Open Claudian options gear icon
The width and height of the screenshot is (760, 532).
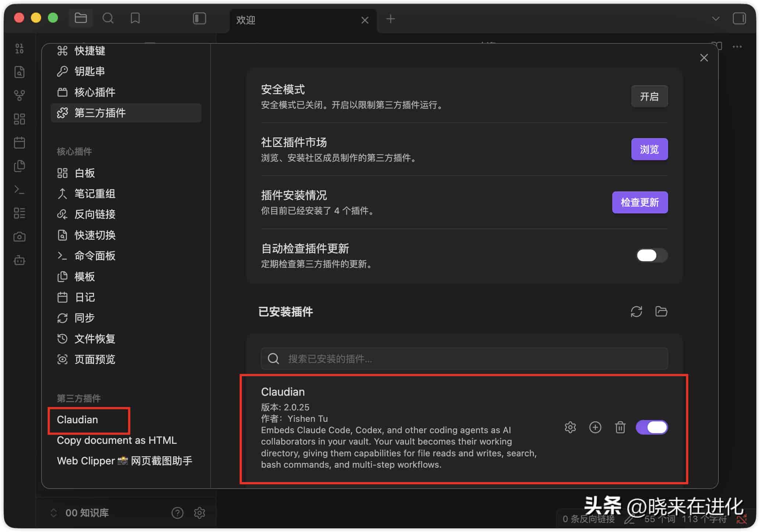click(x=570, y=427)
